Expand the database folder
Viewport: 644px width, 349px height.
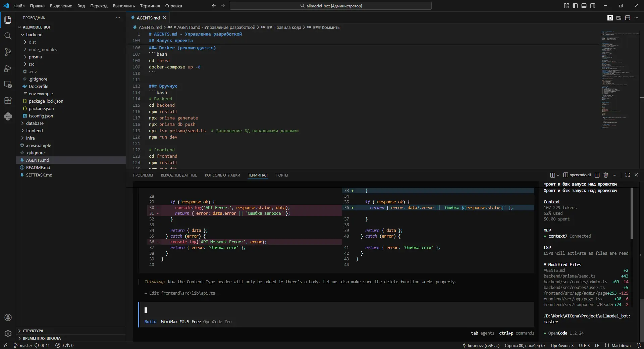[22, 123]
